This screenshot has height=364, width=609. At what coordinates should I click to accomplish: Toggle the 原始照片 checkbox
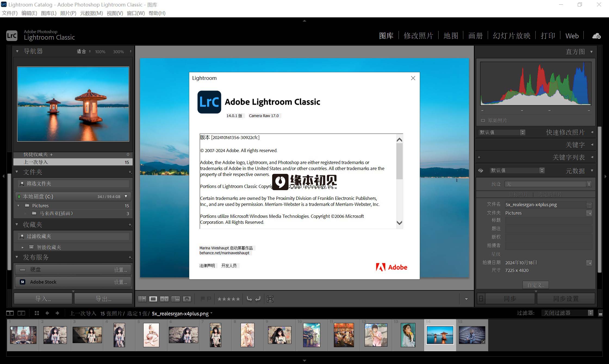pos(483,120)
